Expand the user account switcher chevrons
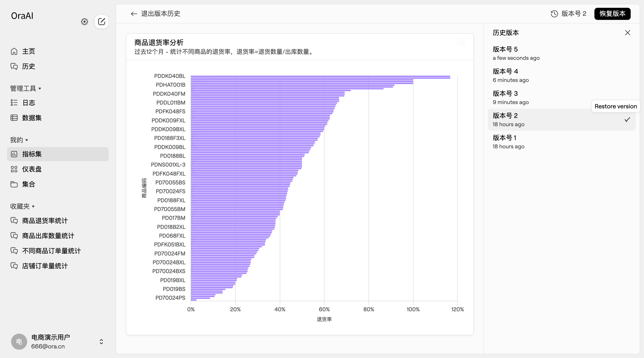 point(101,342)
